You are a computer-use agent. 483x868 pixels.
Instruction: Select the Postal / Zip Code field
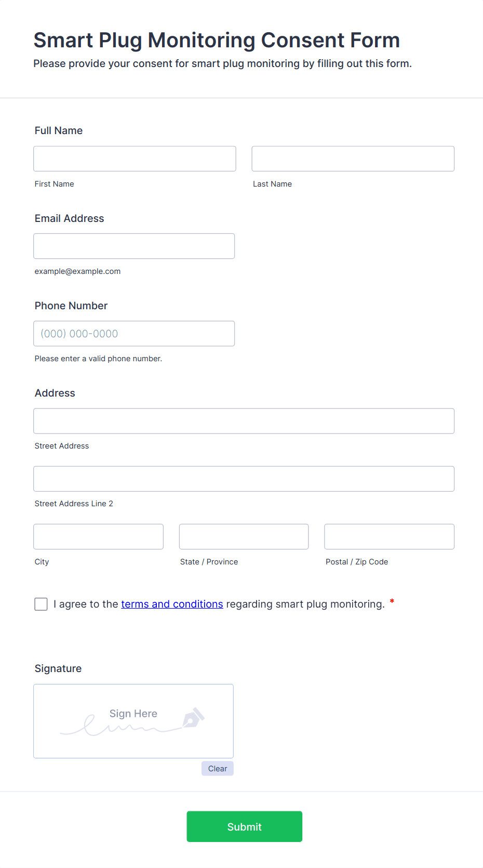[389, 536]
